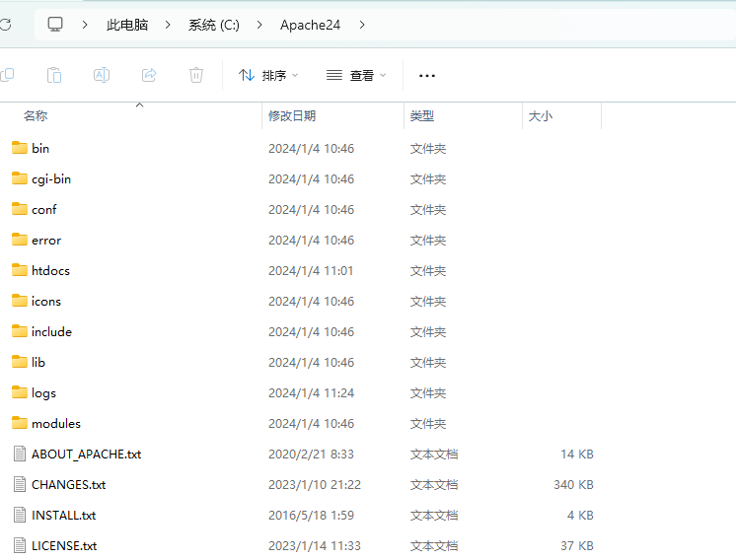Click the LICENSE.txt document icon
The height and width of the screenshot is (560, 736).
pyautogui.click(x=20, y=545)
